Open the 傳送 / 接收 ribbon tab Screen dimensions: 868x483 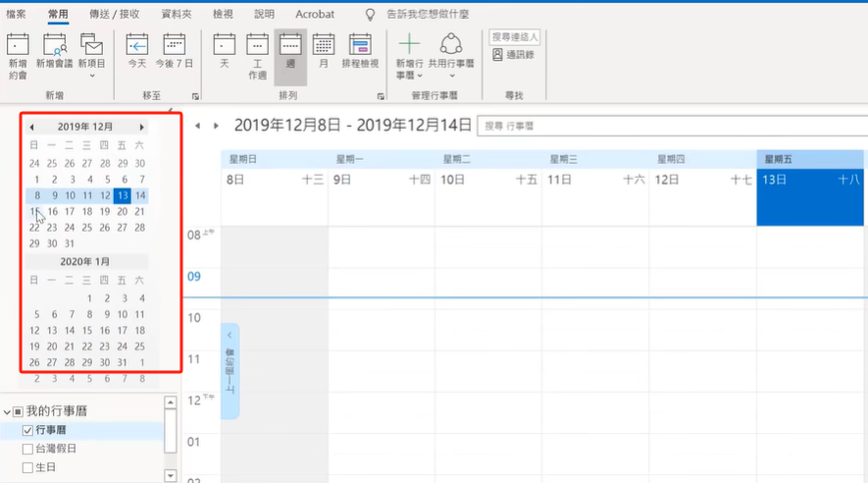114,15
